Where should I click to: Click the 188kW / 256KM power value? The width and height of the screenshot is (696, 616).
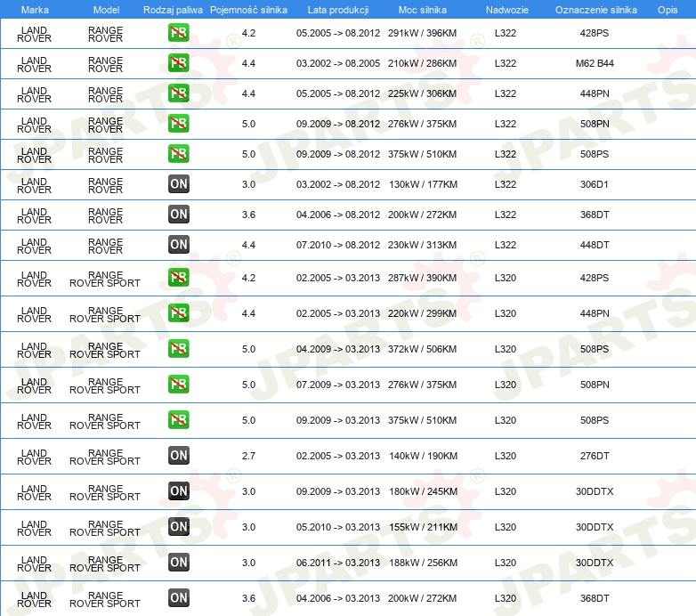pos(423,563)
